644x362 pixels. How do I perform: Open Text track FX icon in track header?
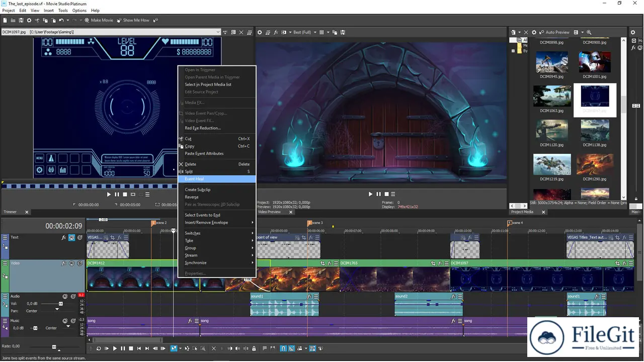pos(64,237)
